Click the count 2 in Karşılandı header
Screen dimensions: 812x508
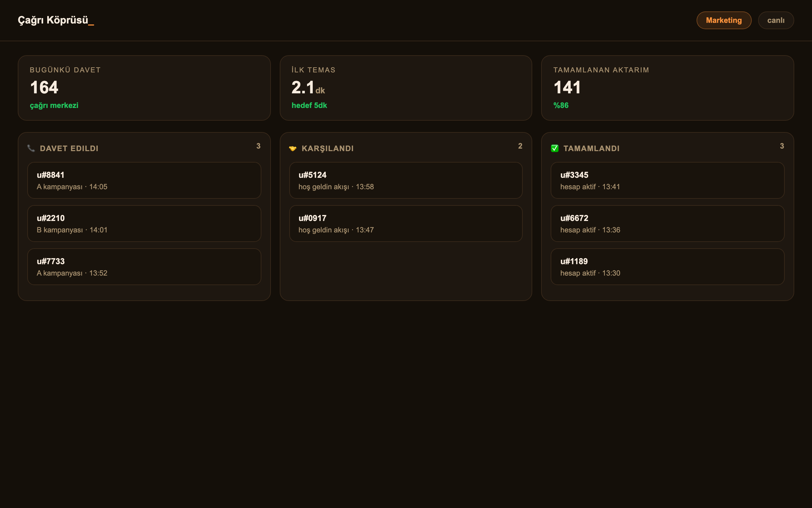520,146
